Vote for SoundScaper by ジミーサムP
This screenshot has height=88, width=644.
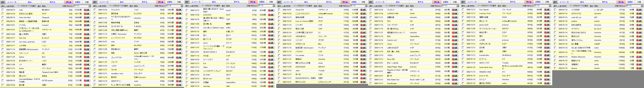pyautogui.click(x=455, y=83)
